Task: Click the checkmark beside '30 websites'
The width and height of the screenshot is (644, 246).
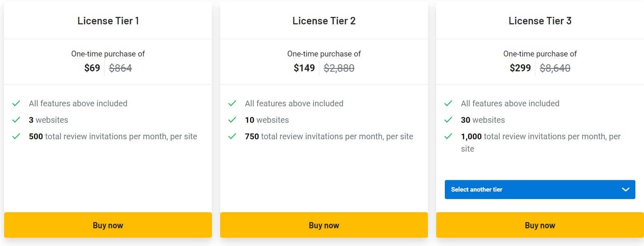Action: coord(449,120)
